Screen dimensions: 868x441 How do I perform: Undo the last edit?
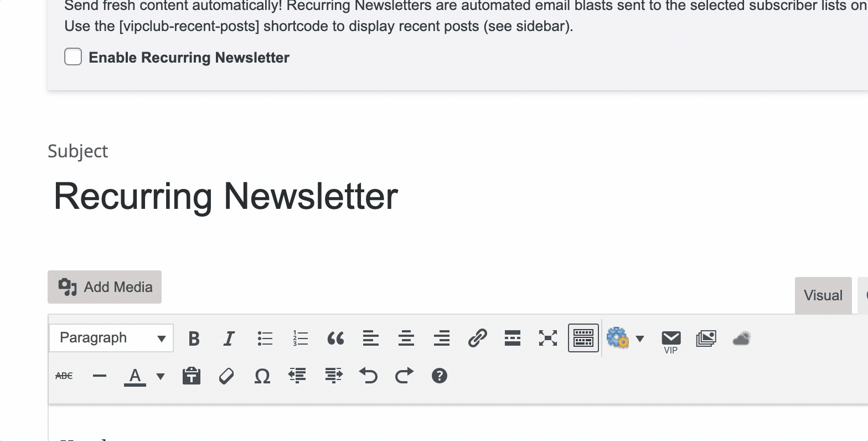tap(368, 376)
